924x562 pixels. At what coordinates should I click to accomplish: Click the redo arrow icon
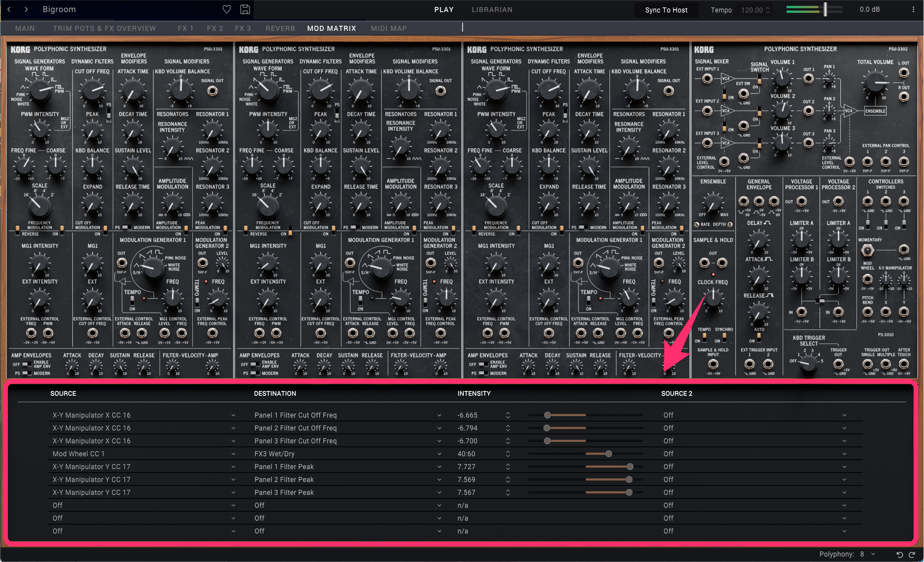[912, 555]
